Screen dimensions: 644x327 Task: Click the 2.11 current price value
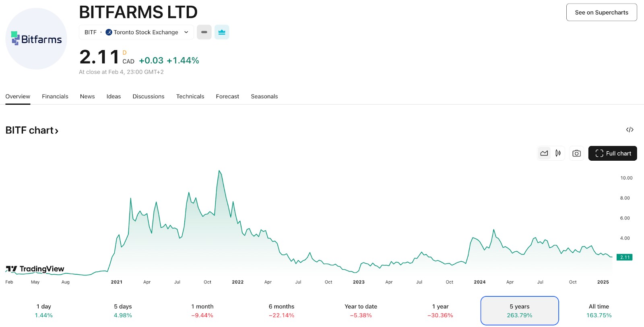99,57
